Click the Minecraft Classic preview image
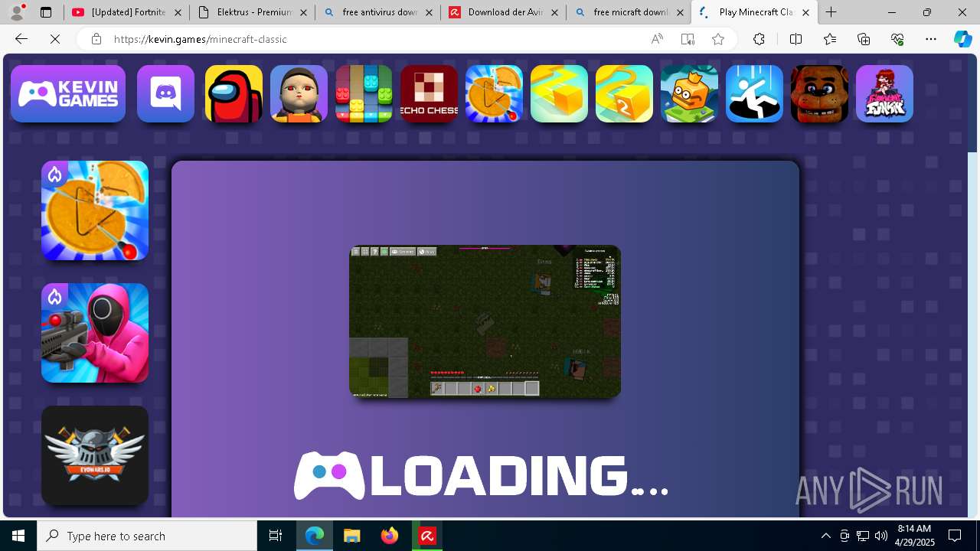 click(485, 321)
